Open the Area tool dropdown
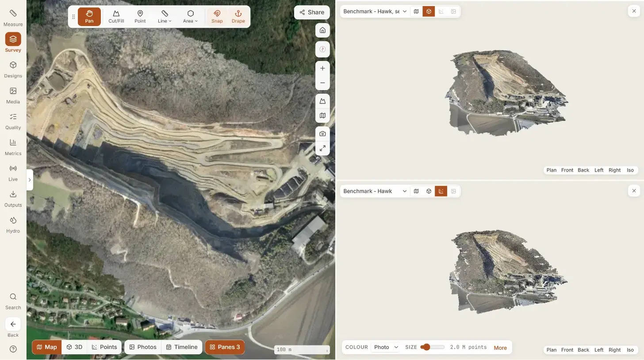This screenshot has height=360, width=644. click(x=191, y=17)
